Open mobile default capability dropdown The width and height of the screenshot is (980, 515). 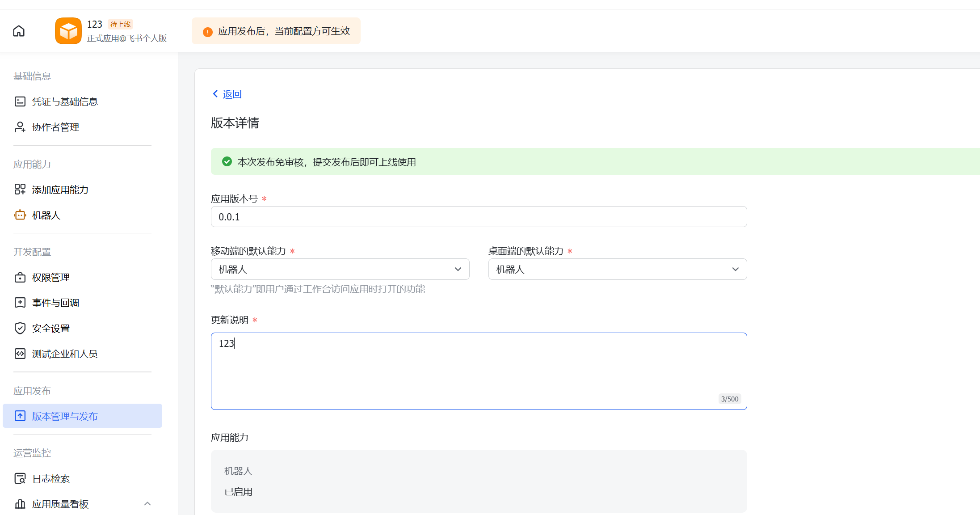340,269
